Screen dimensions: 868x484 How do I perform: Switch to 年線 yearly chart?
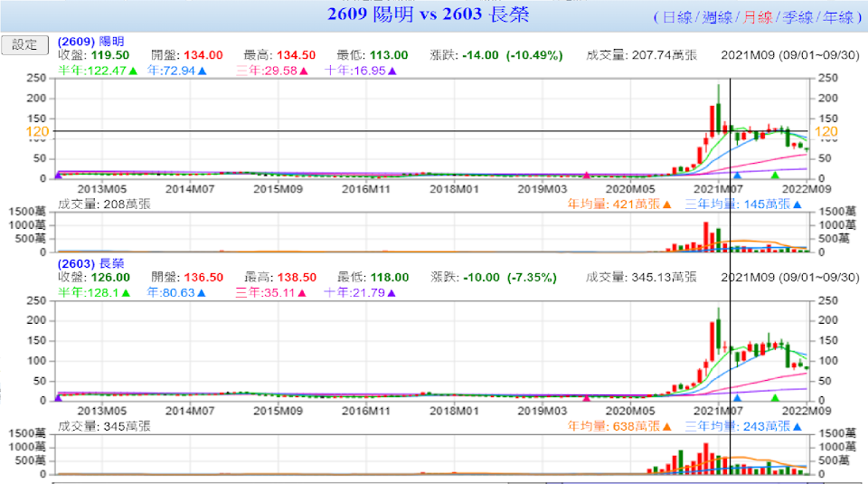tap(838, 18)
